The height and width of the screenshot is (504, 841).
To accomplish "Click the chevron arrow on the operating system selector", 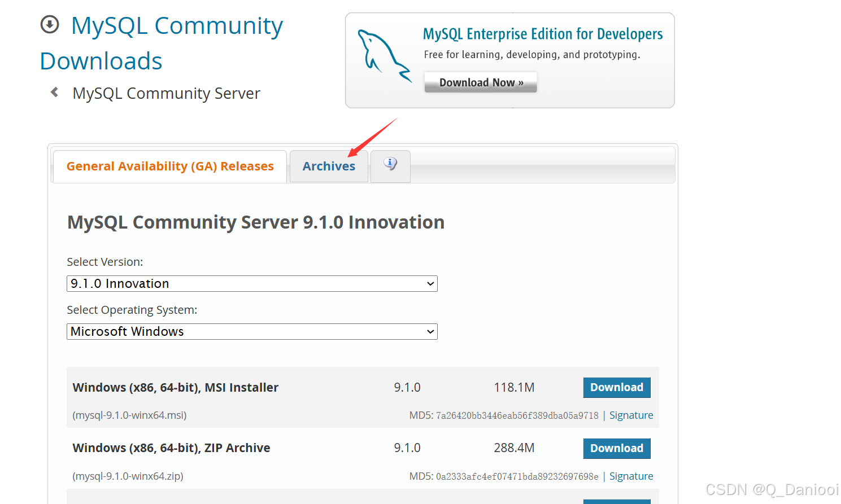I will 430,331.
